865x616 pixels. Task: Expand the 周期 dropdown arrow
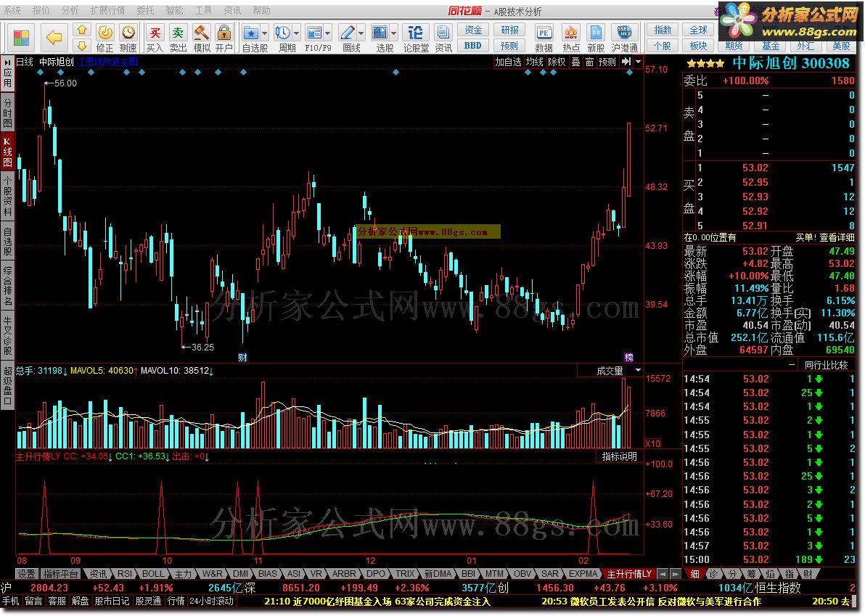coord(297,33)
